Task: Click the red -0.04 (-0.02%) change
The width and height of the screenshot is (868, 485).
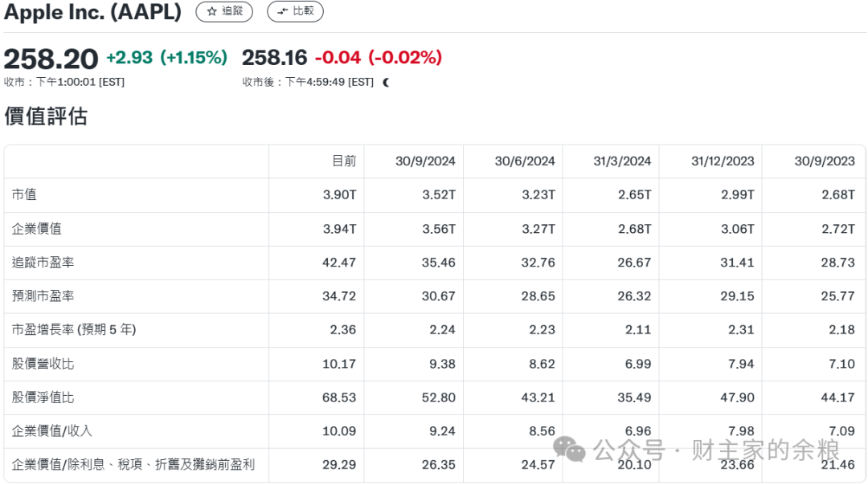Action: click(x=379, y=58)
